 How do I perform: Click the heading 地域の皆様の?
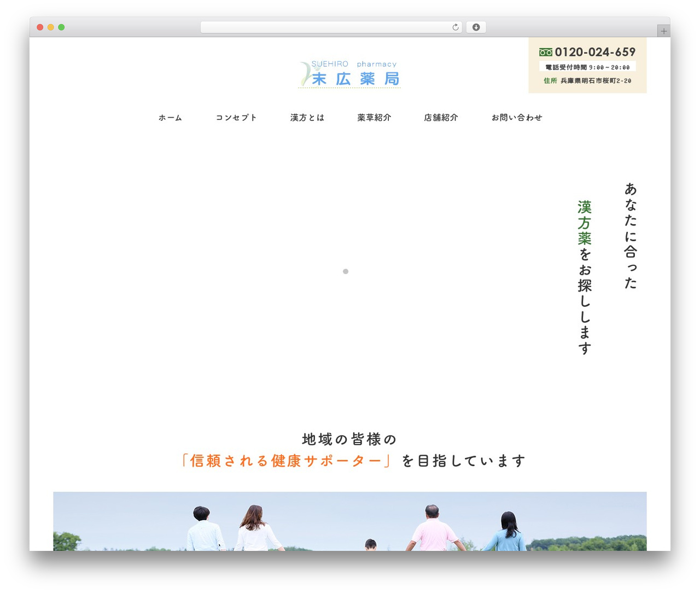tap(349, 439)
